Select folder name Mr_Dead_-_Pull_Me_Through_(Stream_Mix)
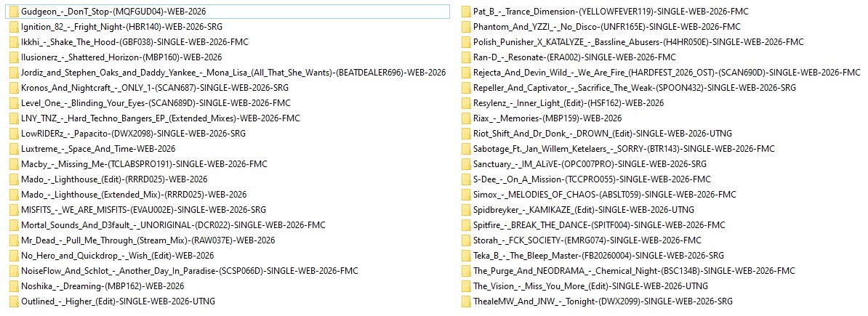868x316 pixels. (106, 240)
